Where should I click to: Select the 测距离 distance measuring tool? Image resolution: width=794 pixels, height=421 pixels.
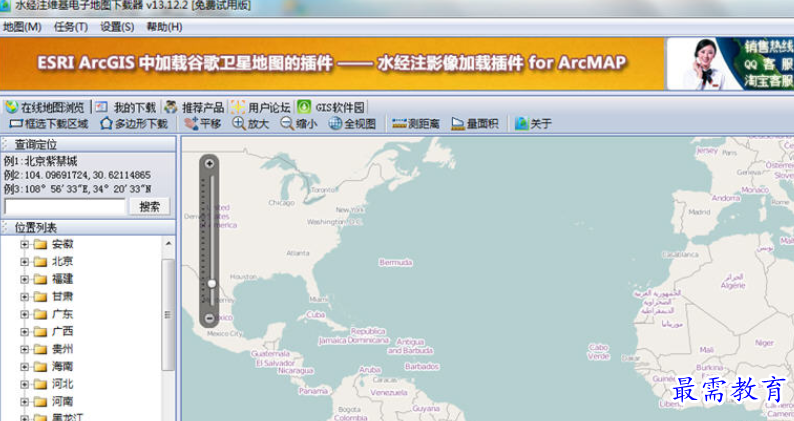(416, 124)
